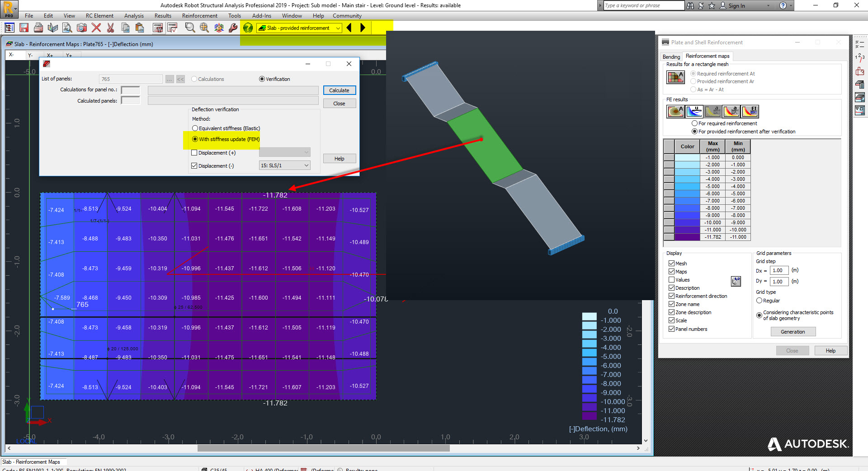Click inside the Dx grid step field
Image resolution: width=868 pixels, height=471 pixels.
coord(778,270)
